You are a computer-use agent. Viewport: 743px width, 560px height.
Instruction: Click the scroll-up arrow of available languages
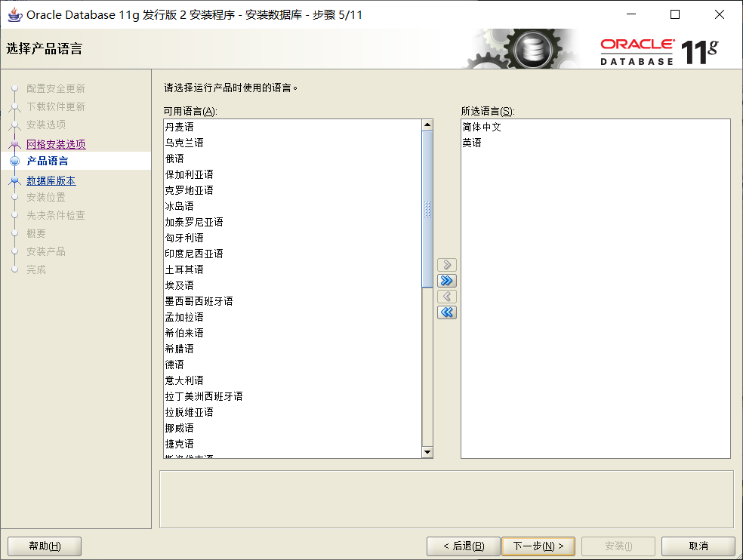click(427, 125)
